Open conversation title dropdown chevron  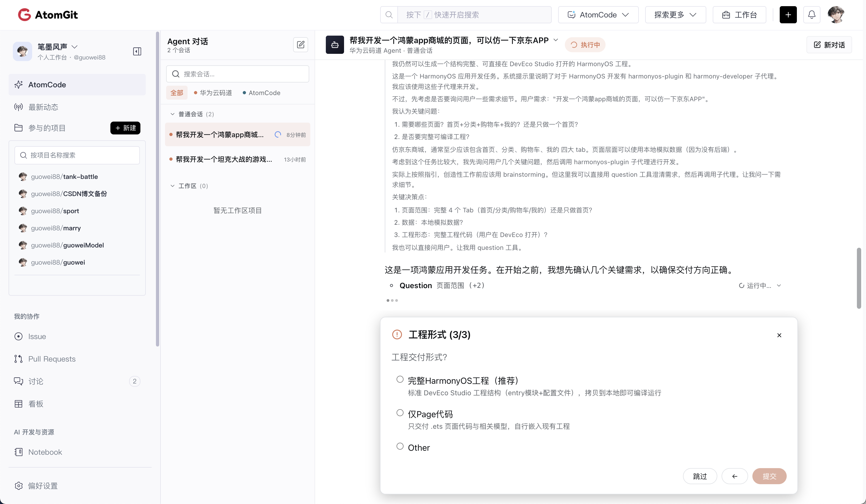(556, 40)
